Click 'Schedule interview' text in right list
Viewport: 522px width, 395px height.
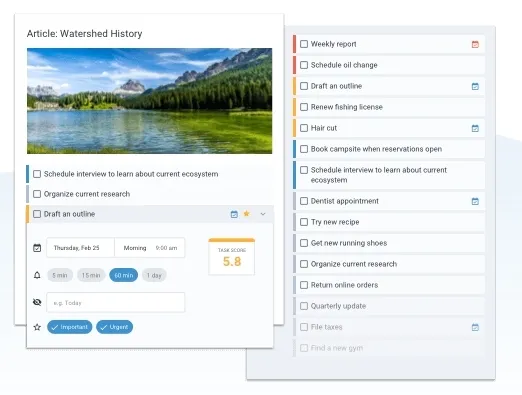[x=379, y=175]
